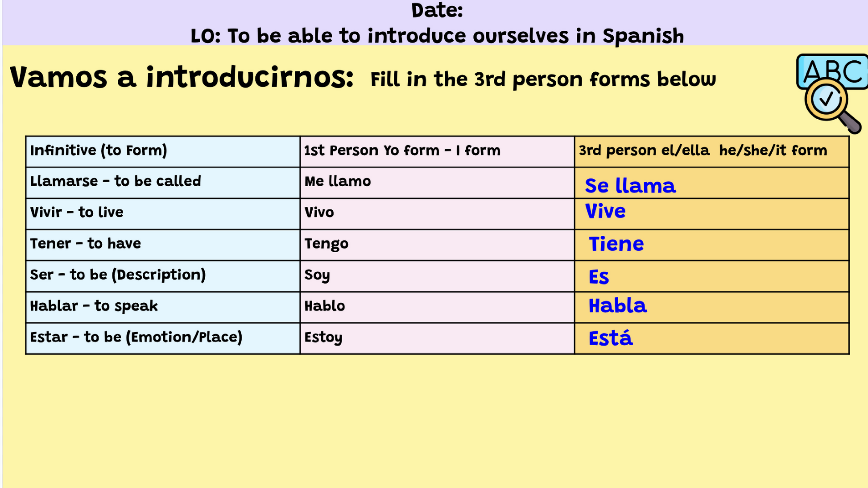
Task: Select the 'Tener - to have' cell
Action: point(163,245)
